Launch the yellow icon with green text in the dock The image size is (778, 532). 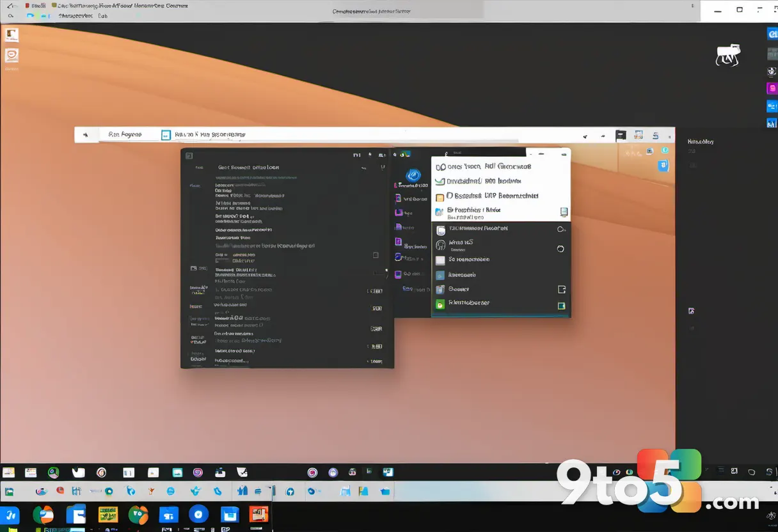coord(108,515)
